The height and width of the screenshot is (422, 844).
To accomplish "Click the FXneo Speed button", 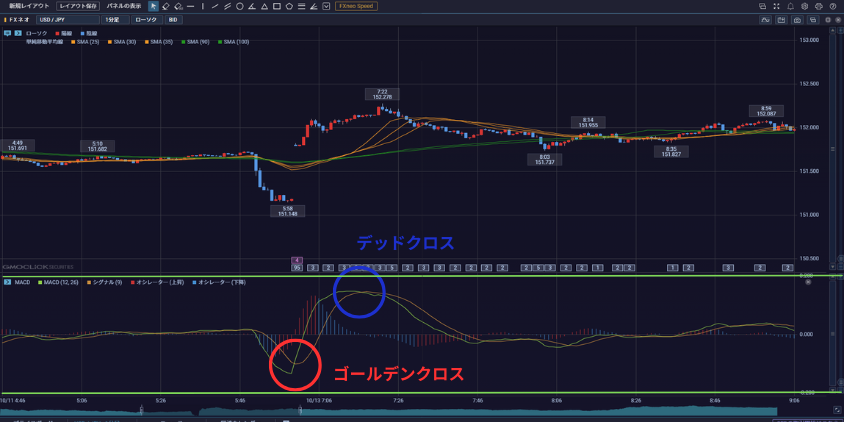I will [x=356, y=6].
